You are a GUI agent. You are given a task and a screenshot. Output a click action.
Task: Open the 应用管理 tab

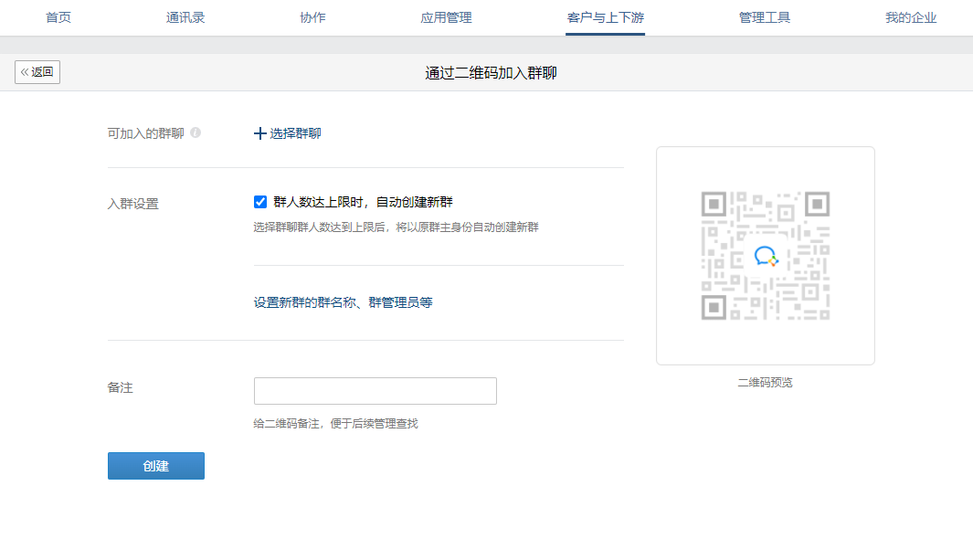[x=446, y=17]
